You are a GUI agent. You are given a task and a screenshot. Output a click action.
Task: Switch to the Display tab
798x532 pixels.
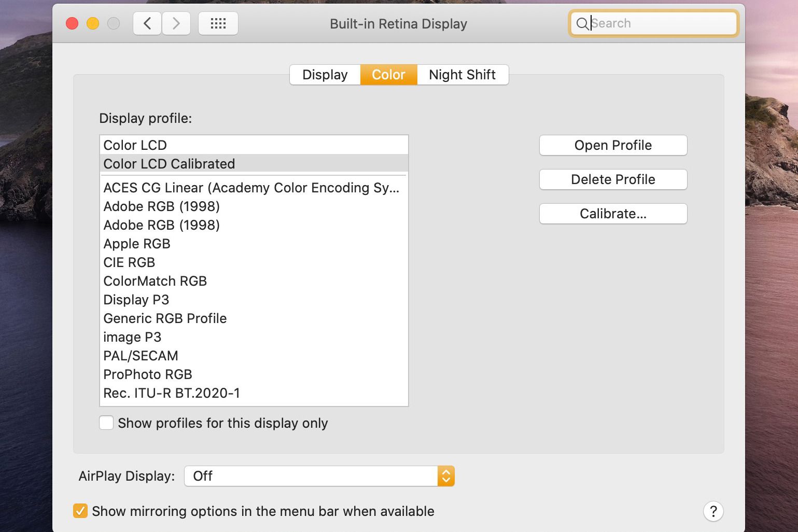[325, 75]
